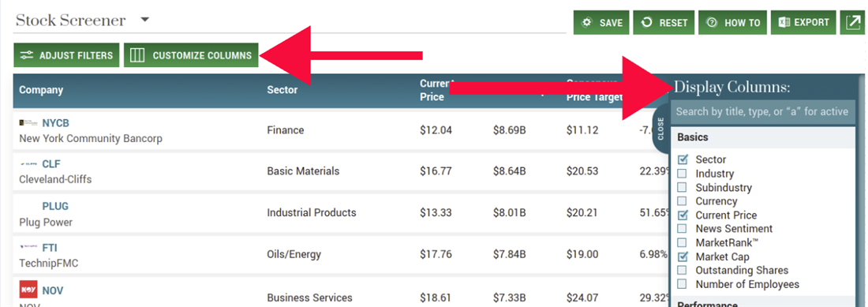
Task: Click the red NOV company logo
Action: [x=28, y=290]
